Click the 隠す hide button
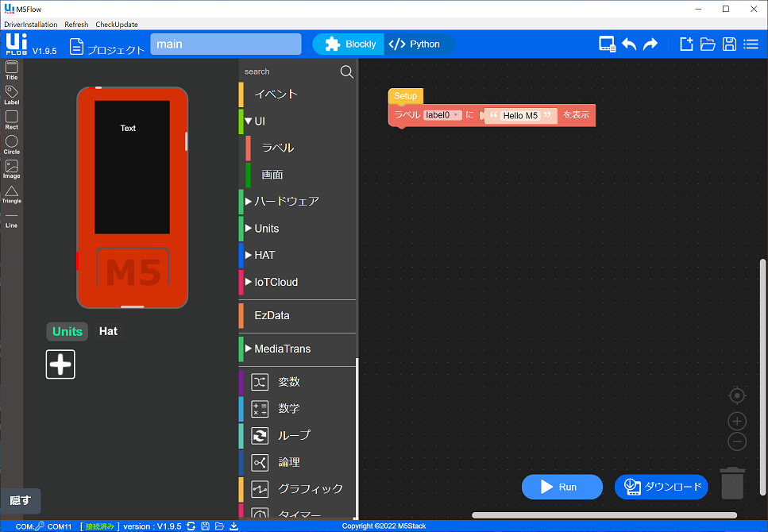Viewport: 768px width, 532px height. 20,501
